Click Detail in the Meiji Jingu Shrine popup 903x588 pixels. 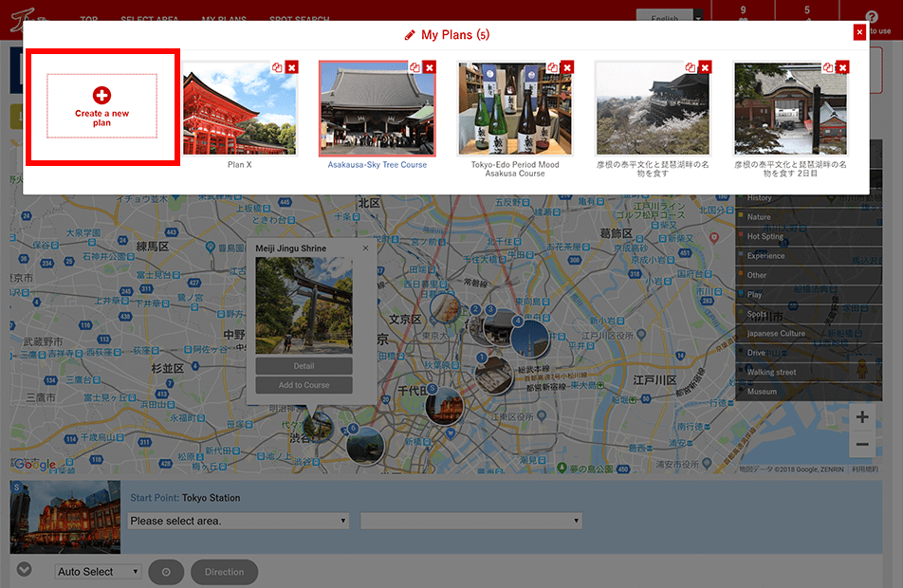(x=304, y=366)
